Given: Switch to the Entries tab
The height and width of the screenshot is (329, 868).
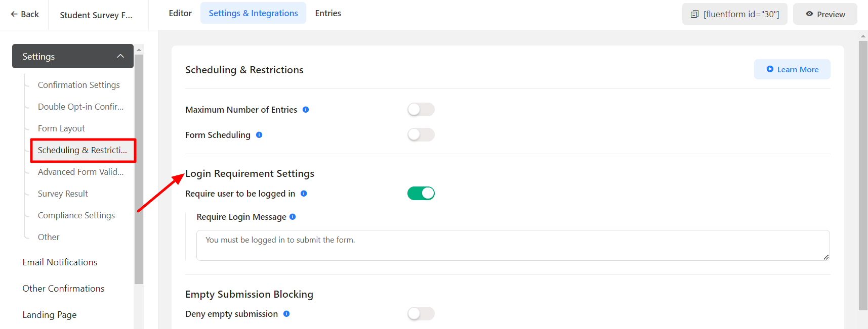Looking at the screenshot, I should pyautogui.click(x=328, y=13).
